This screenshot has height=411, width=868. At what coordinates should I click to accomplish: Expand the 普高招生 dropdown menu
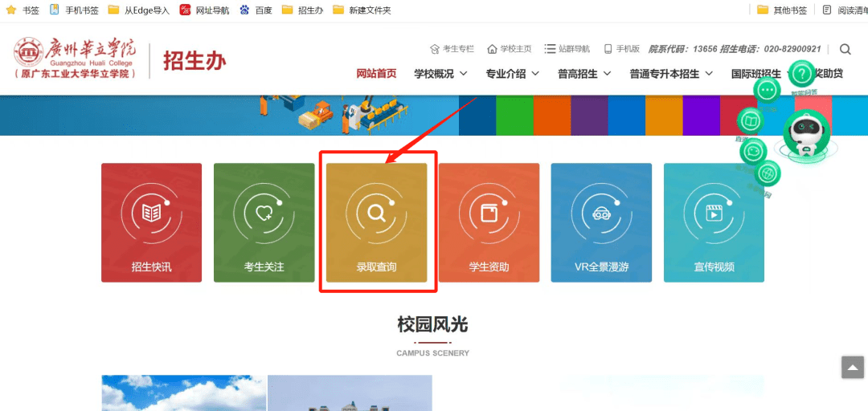coord(584,74)
